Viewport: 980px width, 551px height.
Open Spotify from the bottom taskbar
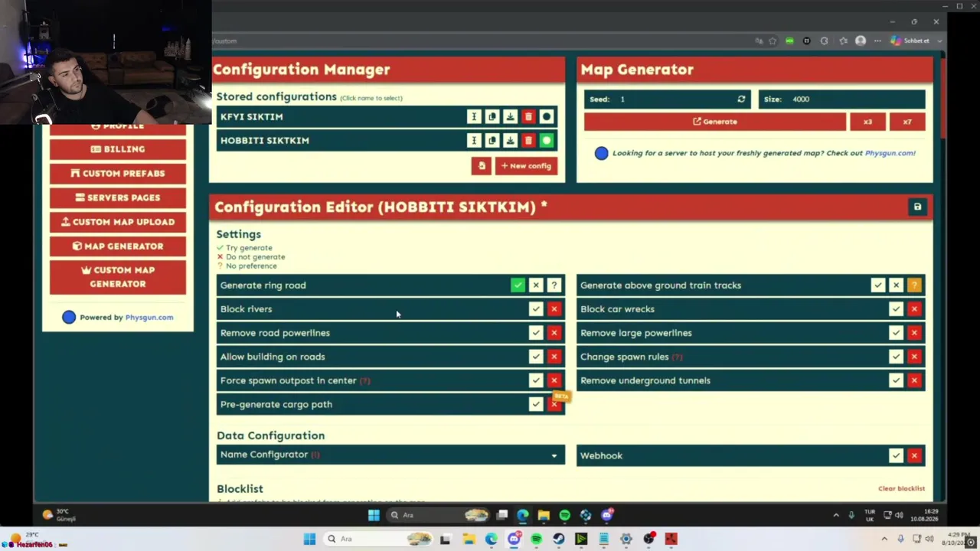click(536, 539)
